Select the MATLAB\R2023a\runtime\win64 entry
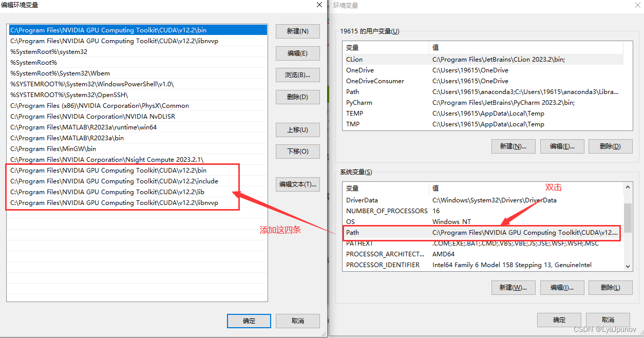 click(138, 127)
